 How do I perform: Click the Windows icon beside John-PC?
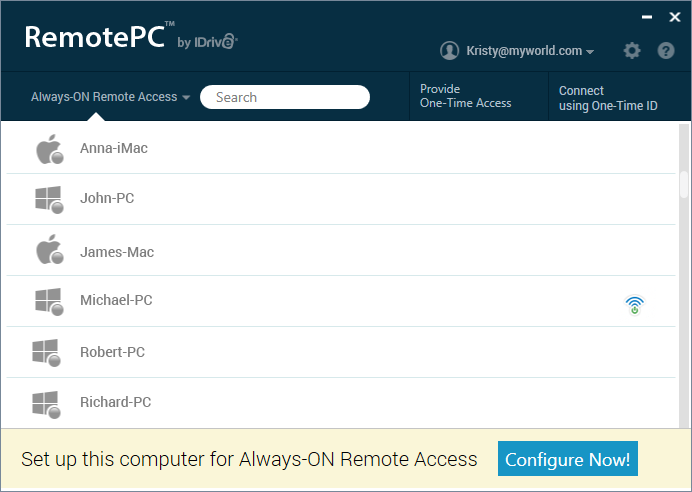[48, 199]
